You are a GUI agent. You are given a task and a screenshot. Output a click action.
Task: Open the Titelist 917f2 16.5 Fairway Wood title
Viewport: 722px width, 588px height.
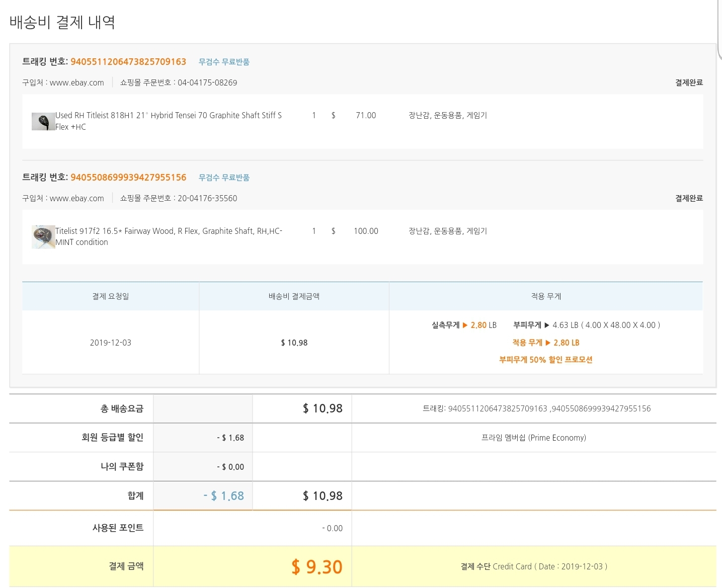[168, 231]
